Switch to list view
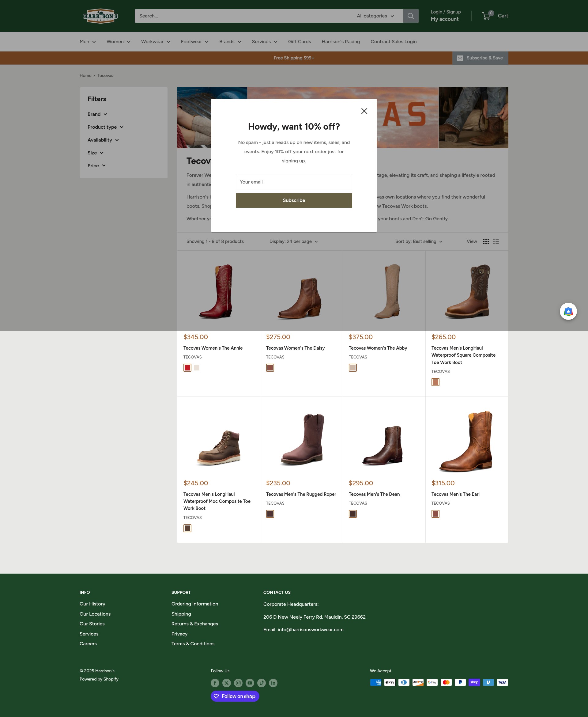This screenshot has height=717, width=588. [x=496, y=241]
